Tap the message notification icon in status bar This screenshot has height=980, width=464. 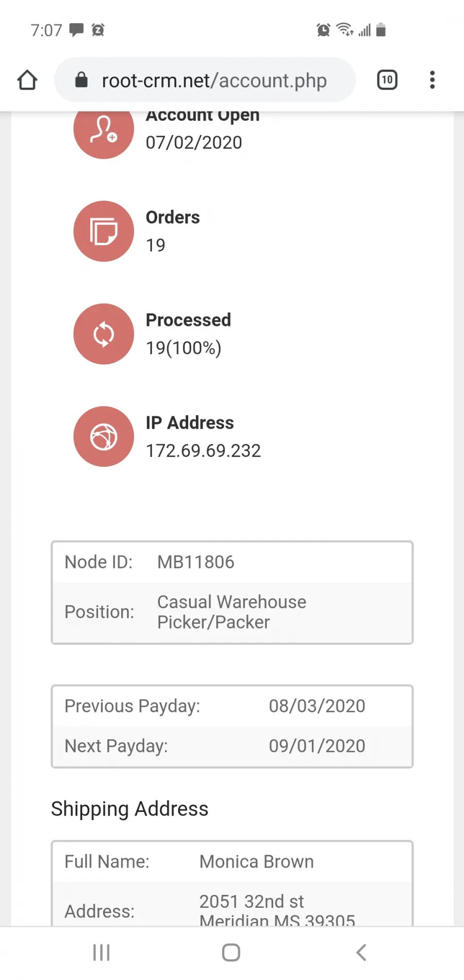coord(77,30)
